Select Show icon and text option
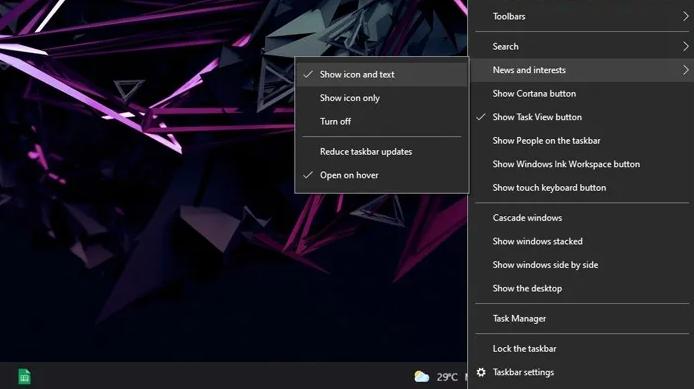The image size is (694, 389). click(381, 74)
